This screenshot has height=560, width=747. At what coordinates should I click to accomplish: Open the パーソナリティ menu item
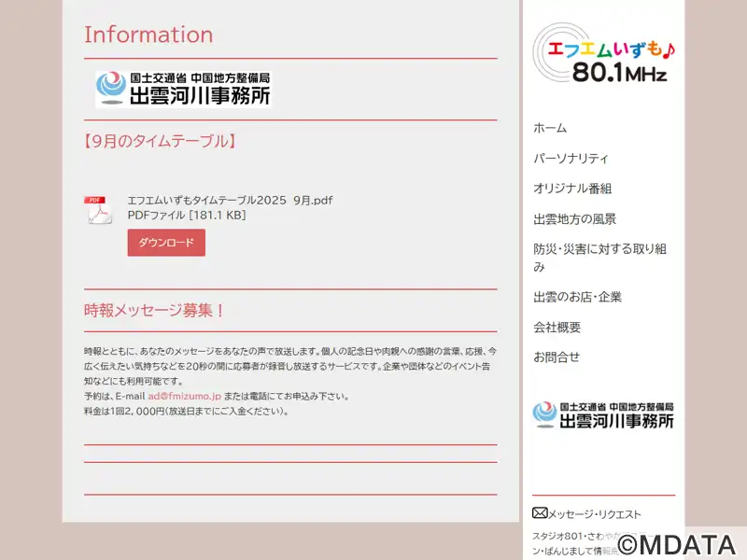coord(571,159)
